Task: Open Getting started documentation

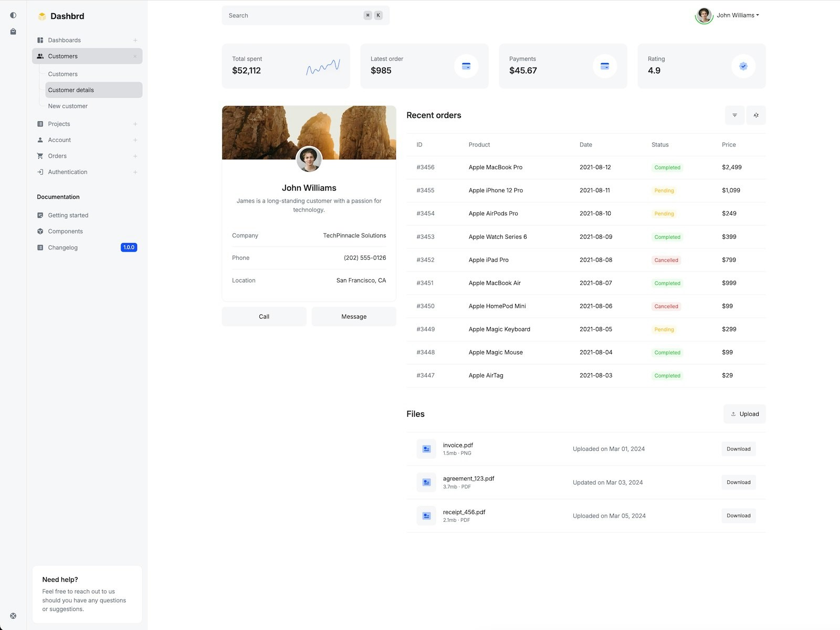Action: click(87, 215)
